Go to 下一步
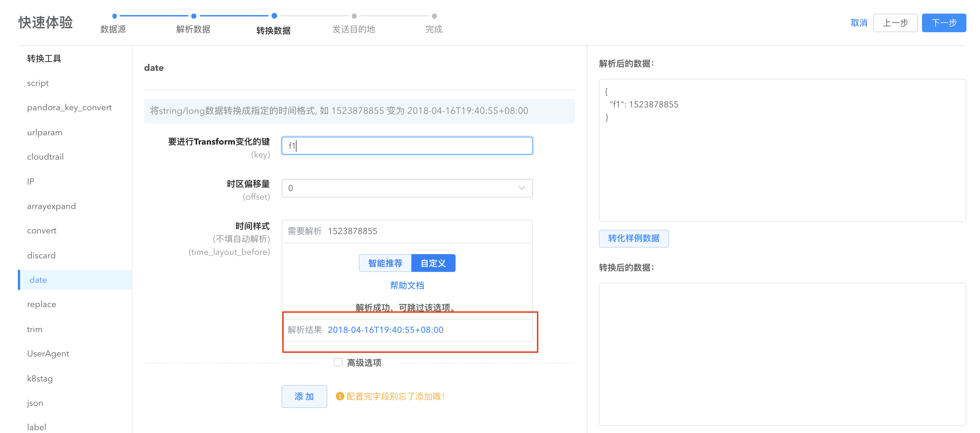Screen dimensions: 980x433 943,23
